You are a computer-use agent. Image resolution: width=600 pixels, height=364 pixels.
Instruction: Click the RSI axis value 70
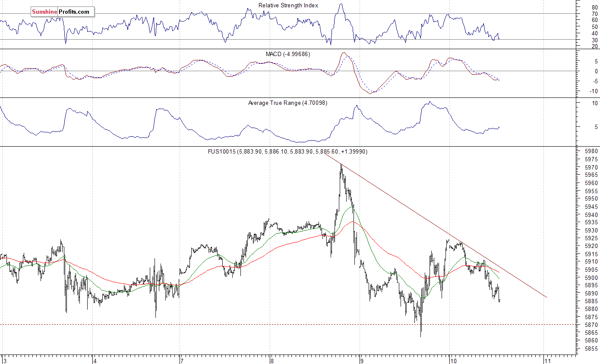[595, 14]
